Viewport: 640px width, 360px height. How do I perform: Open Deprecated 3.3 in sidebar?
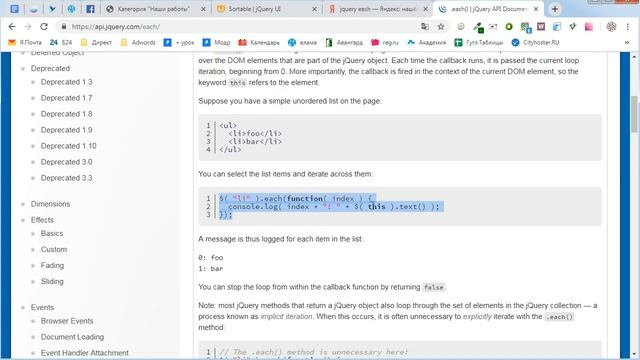coord(67,178)
